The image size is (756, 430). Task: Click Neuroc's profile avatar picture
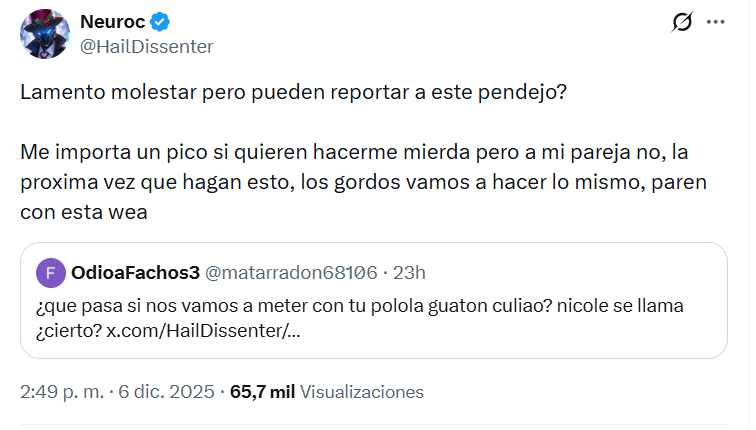point(45,34)
